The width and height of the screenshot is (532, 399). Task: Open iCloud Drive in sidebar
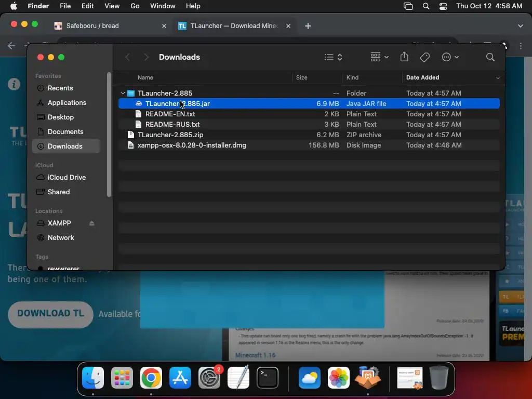tap(66, 178)
